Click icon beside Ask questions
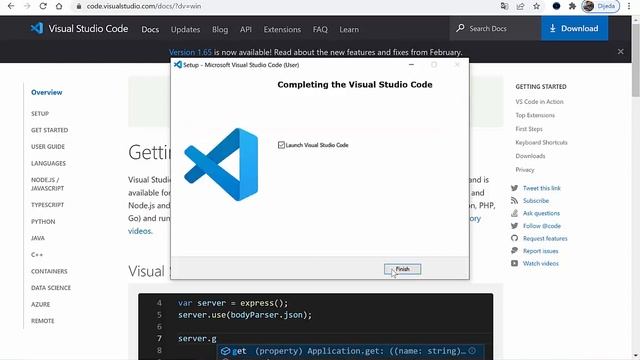The width and height of the screenshot is (640, 360). pyautogui.click(x=514, y=213)
